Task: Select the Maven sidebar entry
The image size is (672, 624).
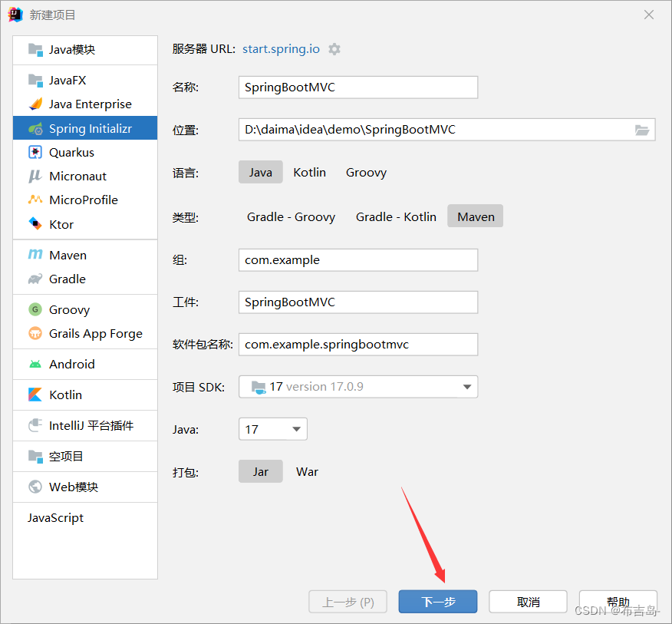Action: [67, 255]
